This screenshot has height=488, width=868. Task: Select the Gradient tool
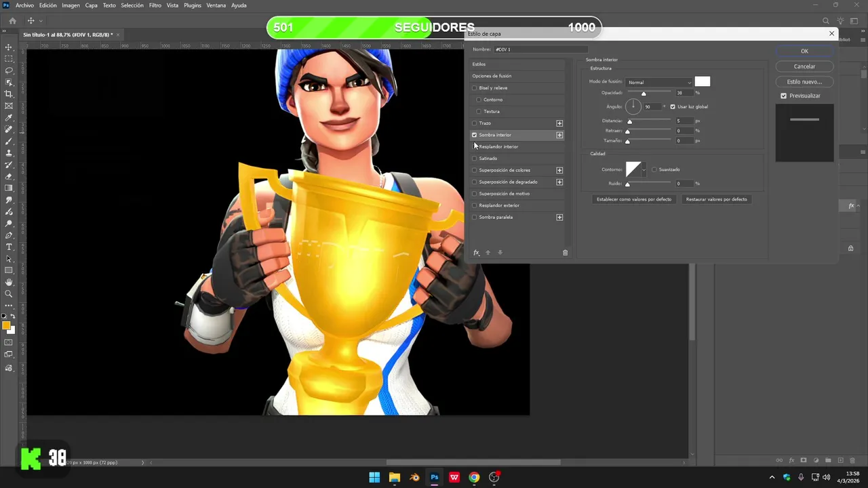coord(9,188)
